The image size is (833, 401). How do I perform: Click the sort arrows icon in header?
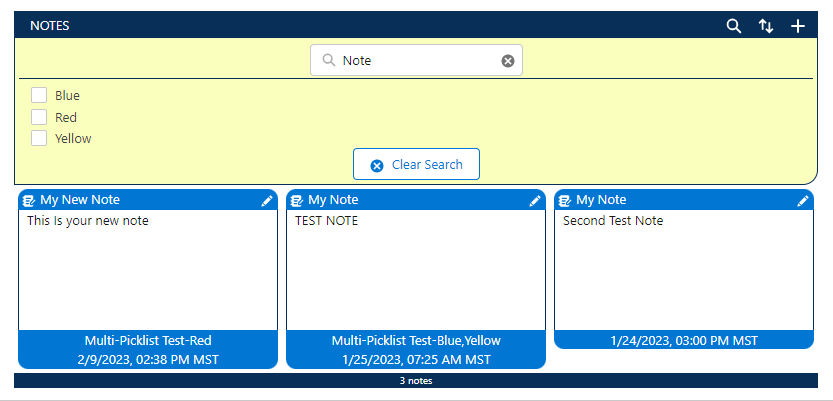tap(766, 26)
